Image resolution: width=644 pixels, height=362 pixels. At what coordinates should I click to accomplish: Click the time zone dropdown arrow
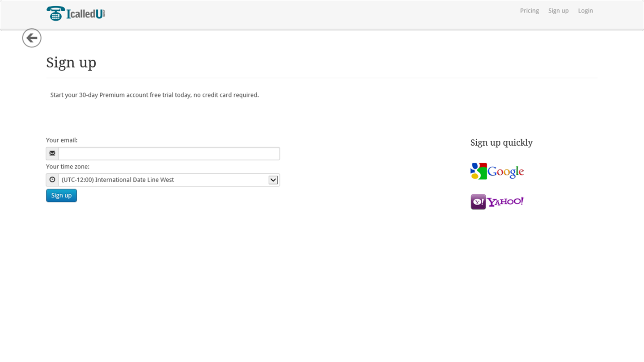(x=273, y=180)
